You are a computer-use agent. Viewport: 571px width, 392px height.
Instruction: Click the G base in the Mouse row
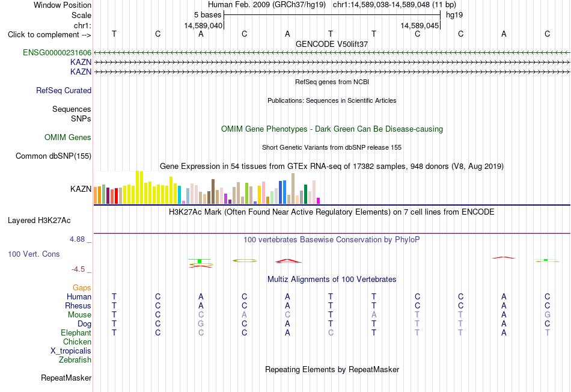[x=547, y=315]
